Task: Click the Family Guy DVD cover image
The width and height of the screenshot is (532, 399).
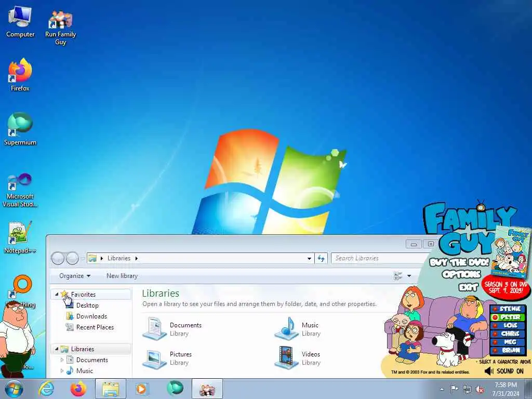Action: pyautogui.click(x=512, y=252)
